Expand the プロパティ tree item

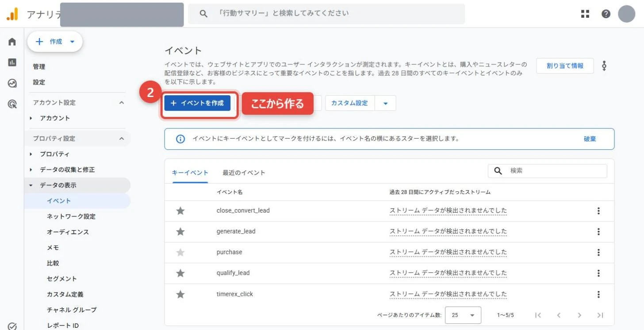click(x=31, y=154)
